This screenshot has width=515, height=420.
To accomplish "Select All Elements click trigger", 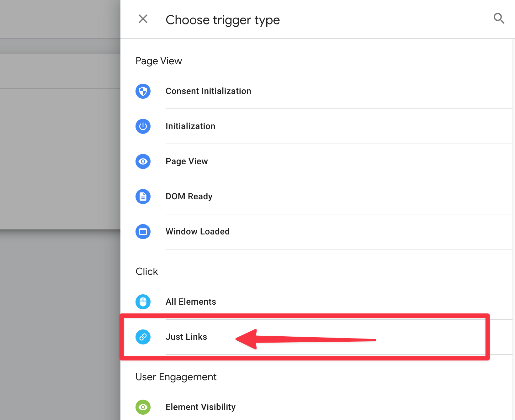I will pyautogui.click(x=316, y=302).
